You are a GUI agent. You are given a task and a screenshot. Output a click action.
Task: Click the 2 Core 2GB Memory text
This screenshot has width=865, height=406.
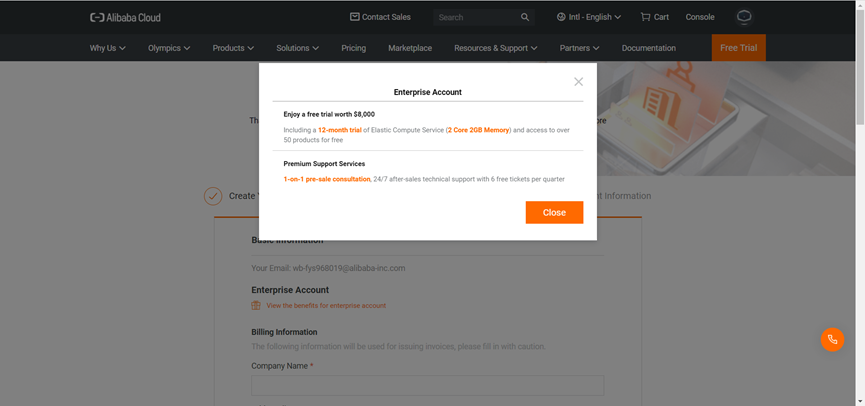coord(478,130)
